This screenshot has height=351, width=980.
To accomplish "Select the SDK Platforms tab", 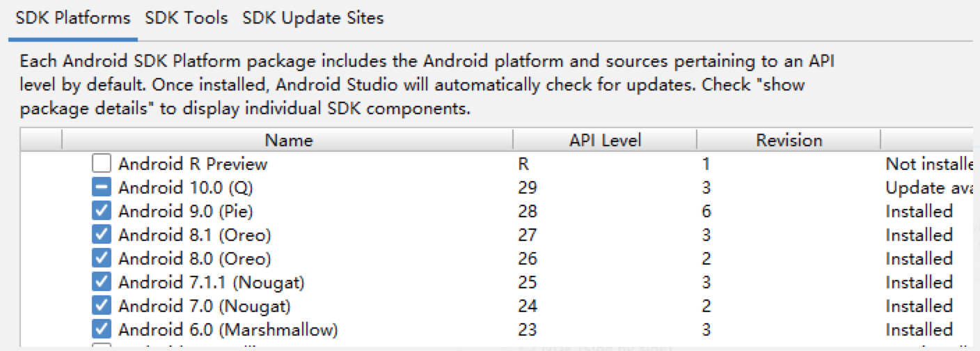I will point(73,18).
